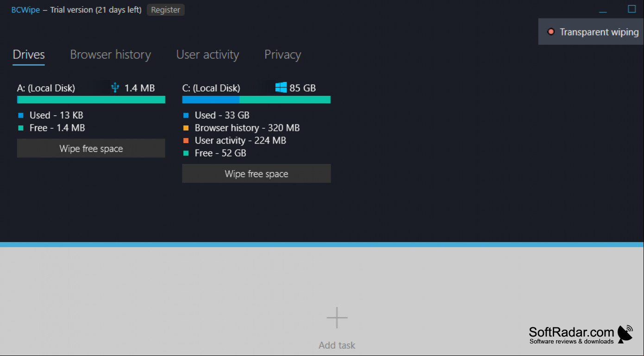The image size is (644, 356).
Task: Select 'Used - 33 GB' entry
Action: (x=222, y=115)
